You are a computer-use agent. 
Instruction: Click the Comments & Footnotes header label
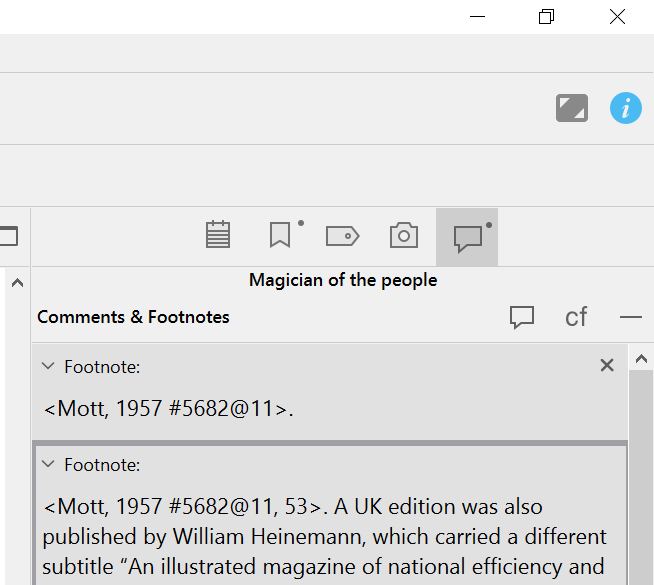coord(133,317)
